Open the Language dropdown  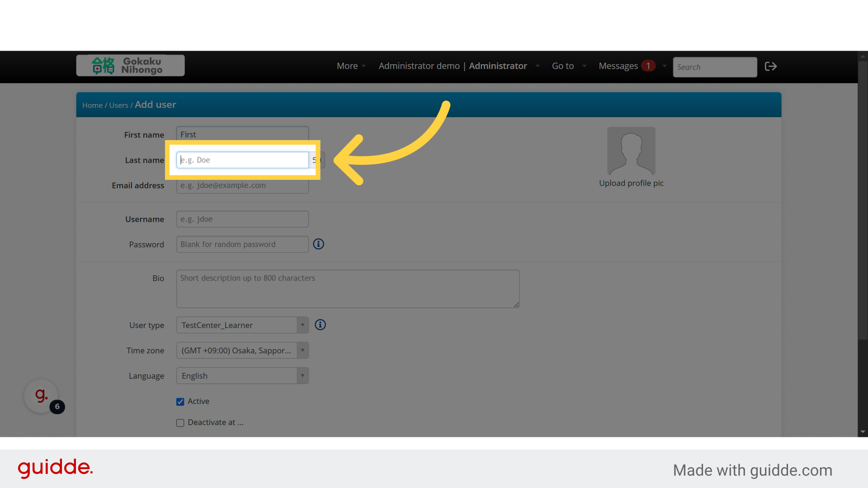coord(242,376)
